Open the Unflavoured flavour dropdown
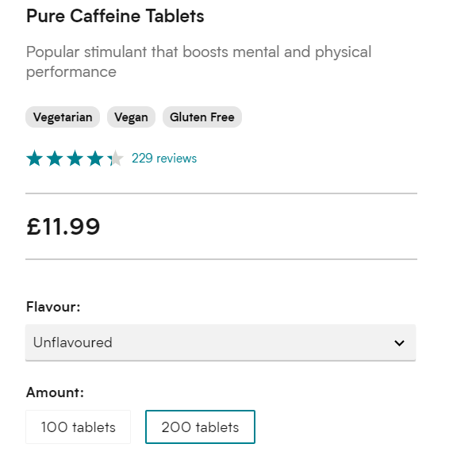 point(220,343)
